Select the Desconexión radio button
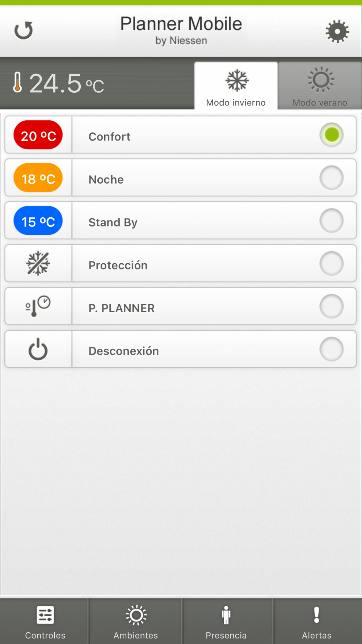The image size is (362, 644). pos(332,349)
